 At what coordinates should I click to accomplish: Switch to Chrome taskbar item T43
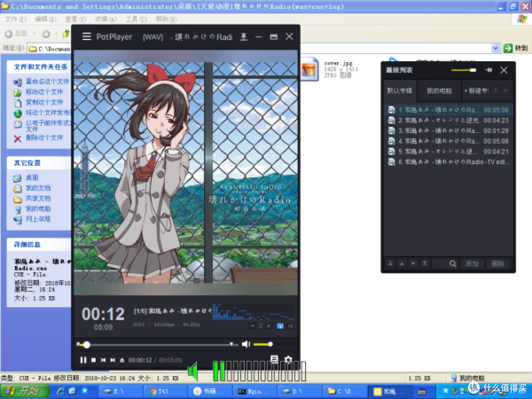coord(164,391)
